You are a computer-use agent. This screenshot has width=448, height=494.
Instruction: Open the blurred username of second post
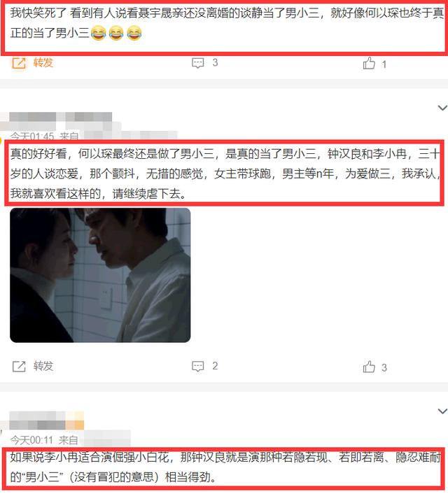[x=60, y=117]
